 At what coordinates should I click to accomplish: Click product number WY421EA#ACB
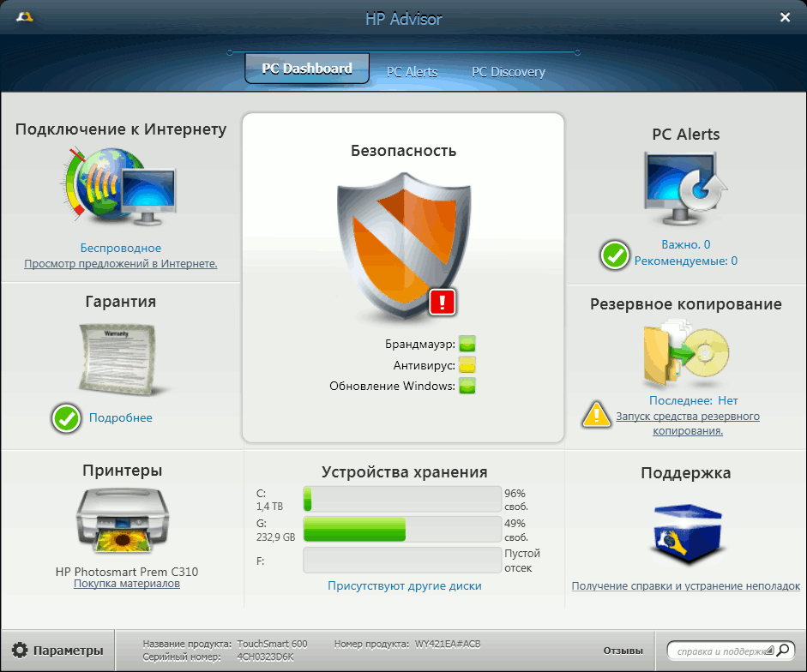tap(448, 644)
